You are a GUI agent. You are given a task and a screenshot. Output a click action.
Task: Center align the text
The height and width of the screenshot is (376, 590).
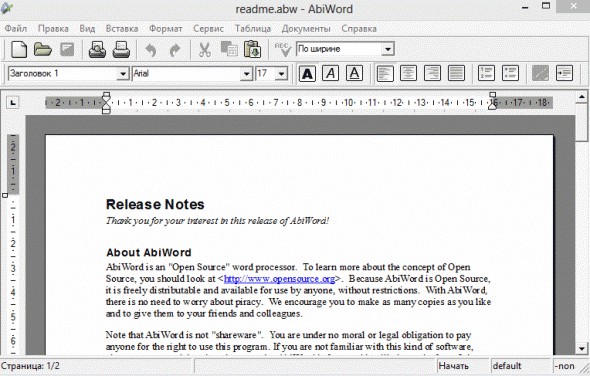pos(408,73)
